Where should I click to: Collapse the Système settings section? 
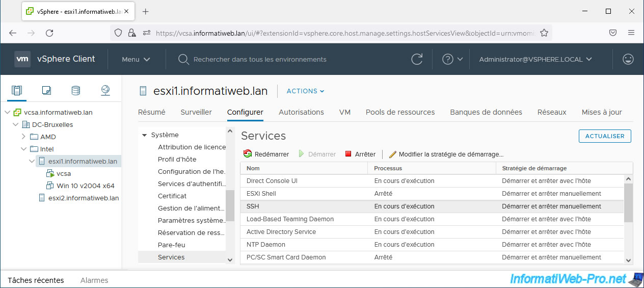coord(144,136)
